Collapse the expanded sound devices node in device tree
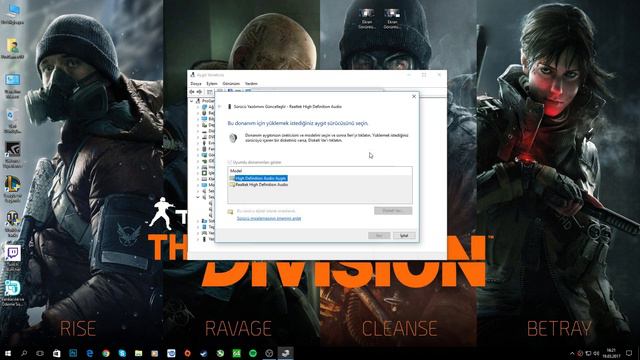This screenshot has width=640, height=360. pos(198,197)
